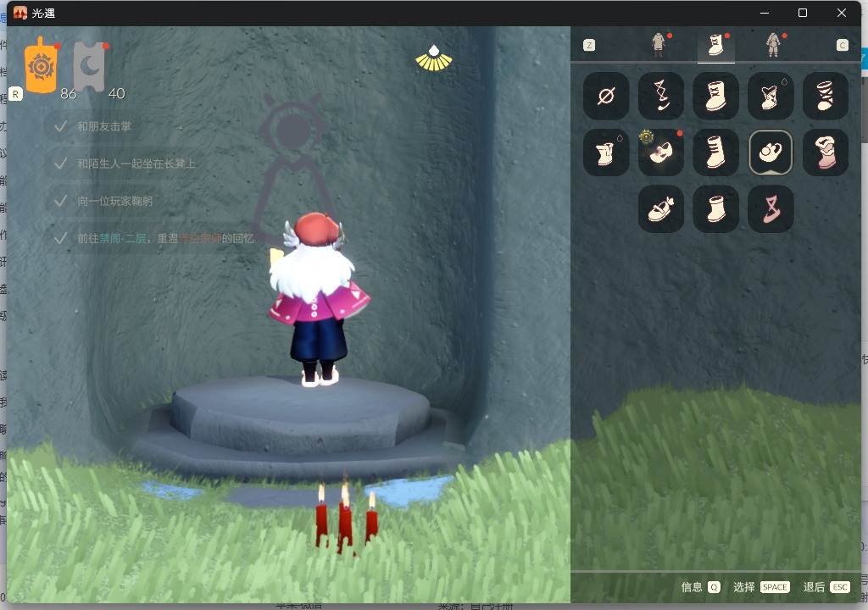Choose the Mary Jane shoe with bow
Screen dimensions: 868x610
(661, 208)
